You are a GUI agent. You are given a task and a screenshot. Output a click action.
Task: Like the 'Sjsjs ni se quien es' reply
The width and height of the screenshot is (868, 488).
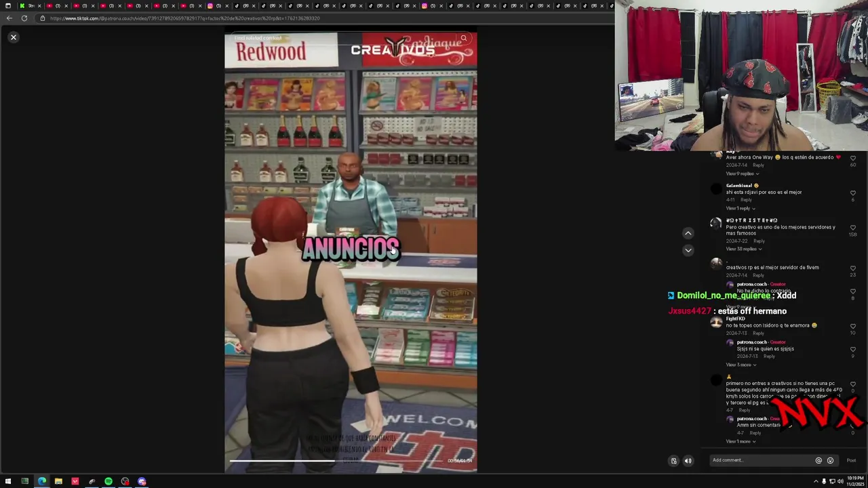tap(853, 350)
